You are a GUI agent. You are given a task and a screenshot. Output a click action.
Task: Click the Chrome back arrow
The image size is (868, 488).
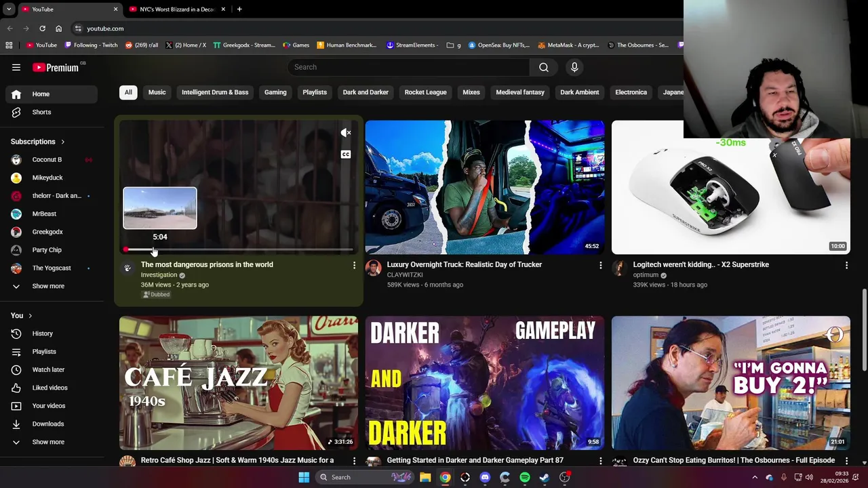coord(9,28)
